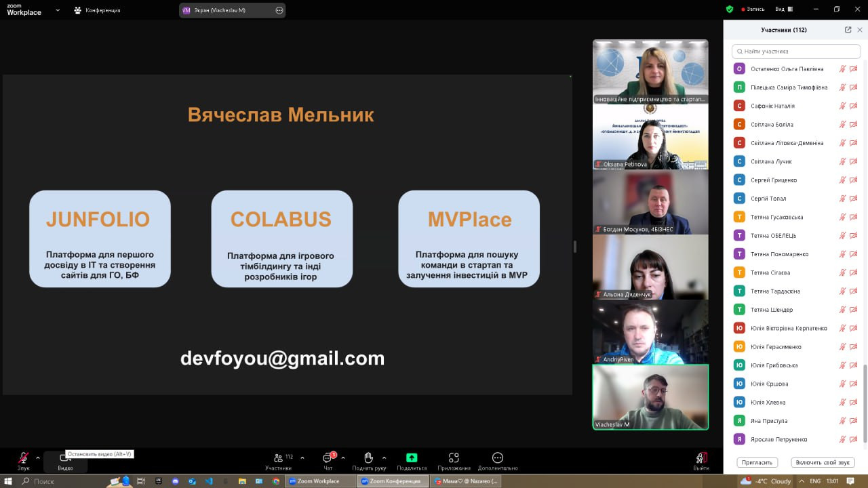Screen dimensions: 868x488
Task: Click the green Share (Поделиться) button
Action: pyautogui.click(x=412, y=461)
